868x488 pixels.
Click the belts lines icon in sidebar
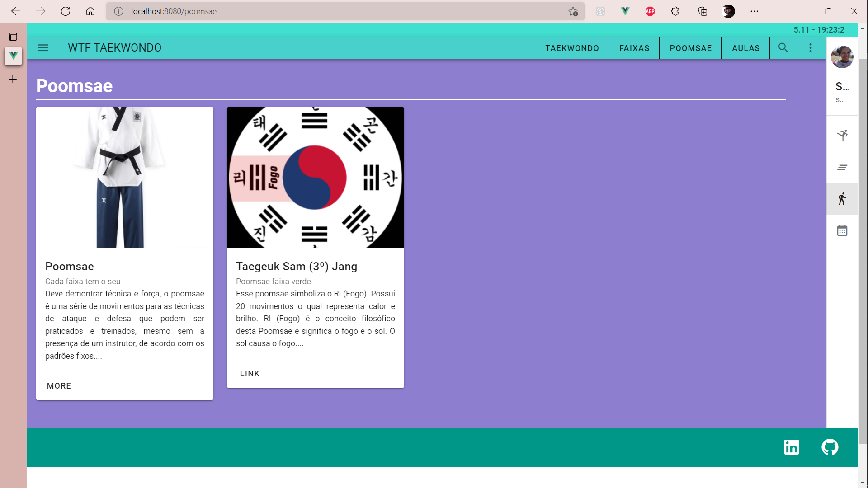(842, 168)
